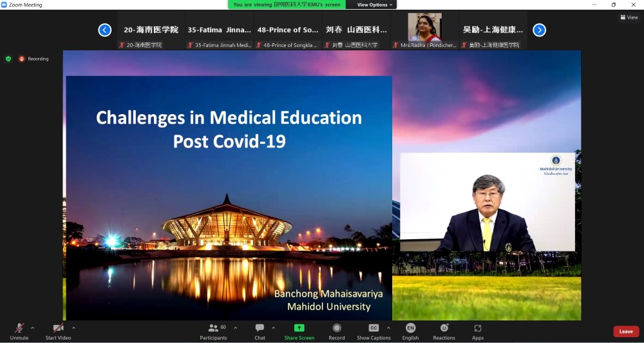The image size is (644, 343).
Task: Click the red Leave button
Action: click(625, 331)
